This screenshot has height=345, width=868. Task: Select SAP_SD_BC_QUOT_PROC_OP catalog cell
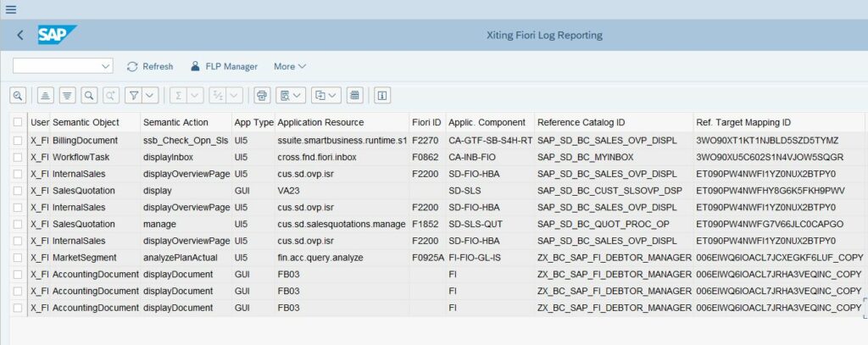pos(614,225)
